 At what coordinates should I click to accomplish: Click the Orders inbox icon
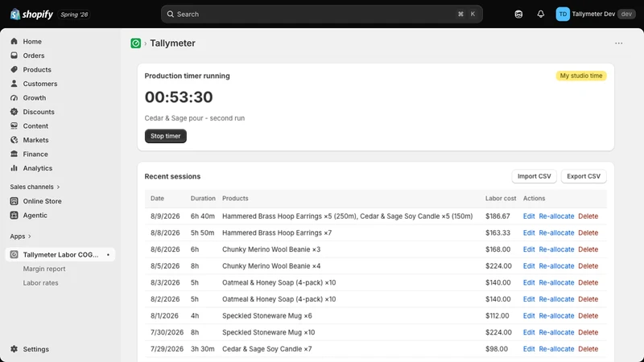pos(14,56)
